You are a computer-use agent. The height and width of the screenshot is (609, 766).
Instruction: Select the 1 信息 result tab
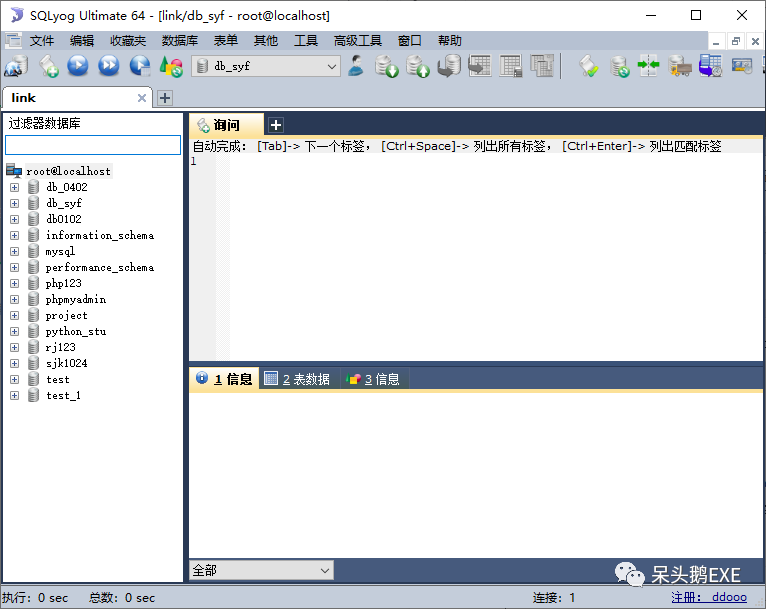(x=224, y=378)
